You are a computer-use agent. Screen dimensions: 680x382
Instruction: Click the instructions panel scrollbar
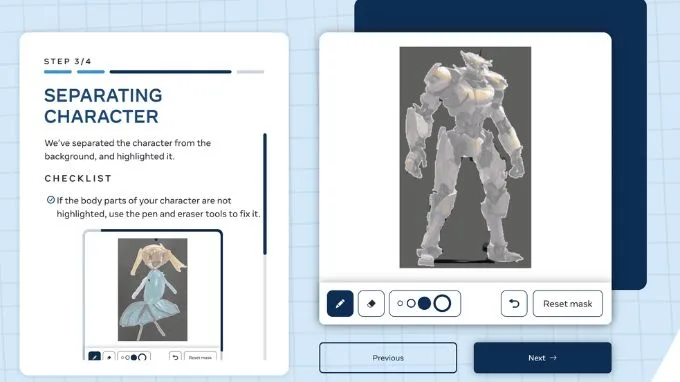click(265, 194)
